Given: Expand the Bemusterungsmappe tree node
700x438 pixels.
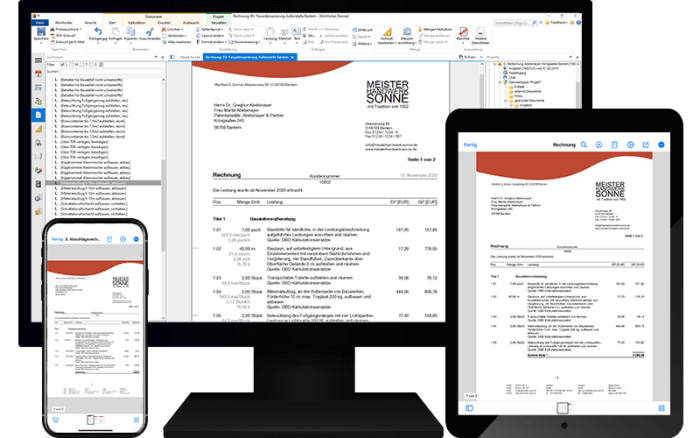Looking at the screenshot, I should point(500,82).
